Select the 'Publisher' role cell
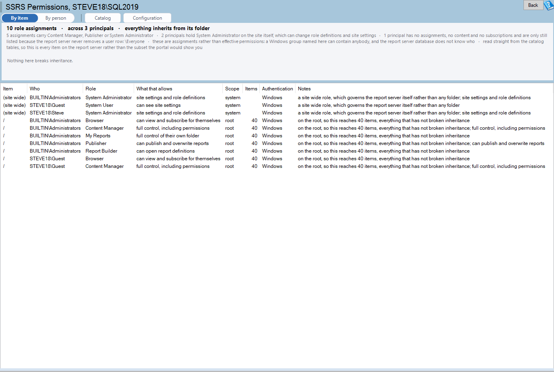This screenshot has height=392, width=554. point(96,143)
